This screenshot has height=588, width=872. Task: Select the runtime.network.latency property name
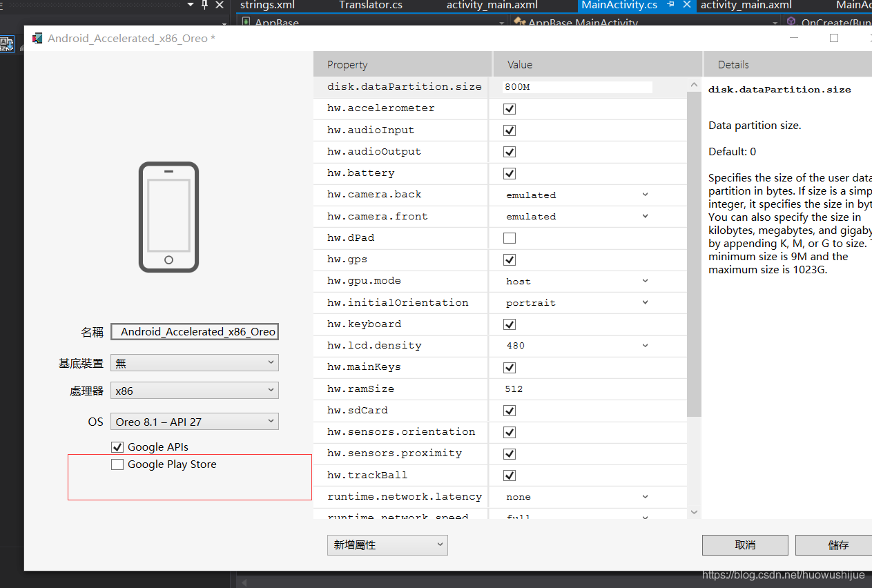click(405, 496)
